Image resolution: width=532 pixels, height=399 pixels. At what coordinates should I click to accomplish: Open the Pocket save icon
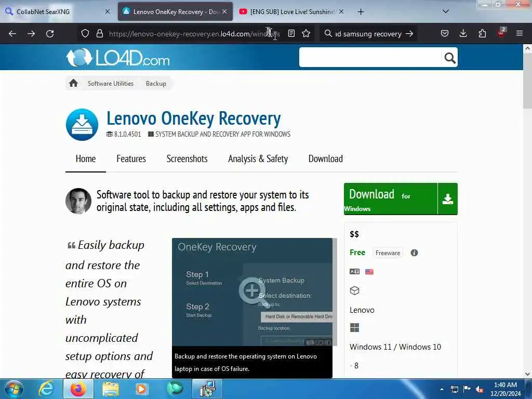tap(445, 34)
